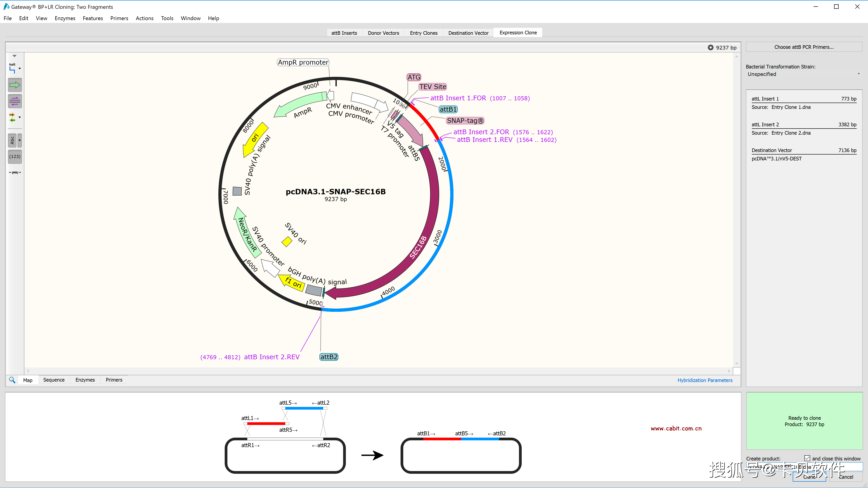This screenshot has width=868, height=488.
Task: Expand the dropdown beside the Abc button
Action: (19, 141)
